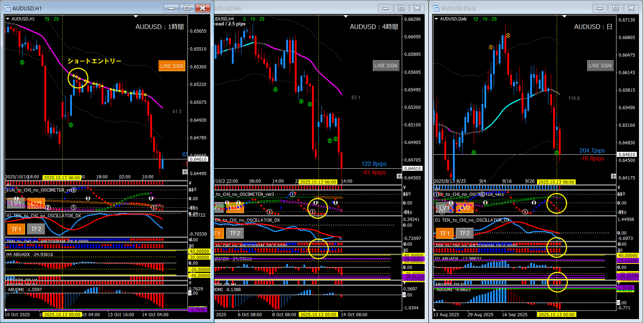
Task: Click chart shift triangle atop Daily chart
Action: (x=565, y=16)
